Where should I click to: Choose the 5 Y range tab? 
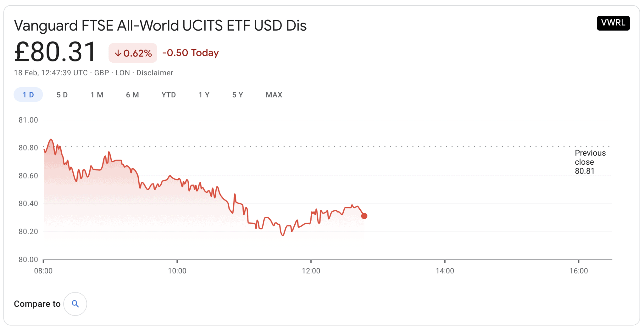coord(237,95)
